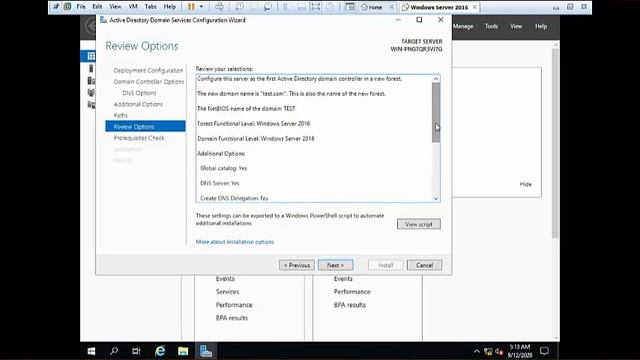The image size is (640, 360).
Task: Click the enter full screen toolbar icon
Action: coord(316,7)
